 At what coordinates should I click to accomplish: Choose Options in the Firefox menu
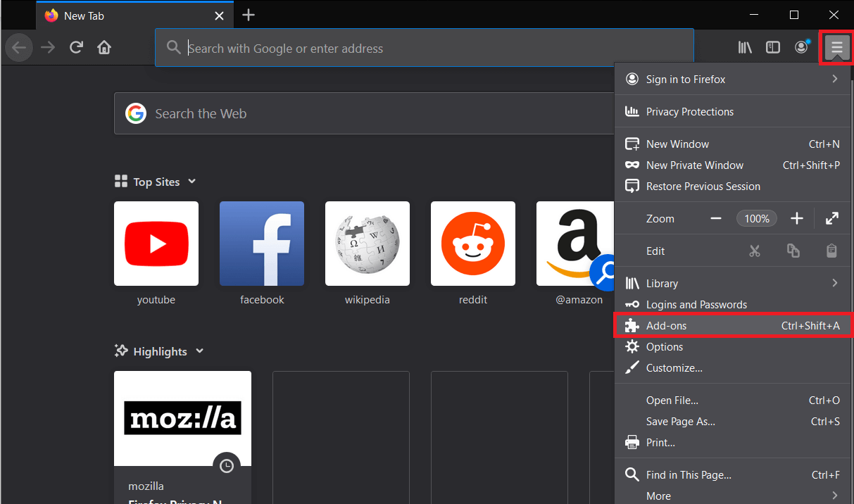[x=665, y=347]
